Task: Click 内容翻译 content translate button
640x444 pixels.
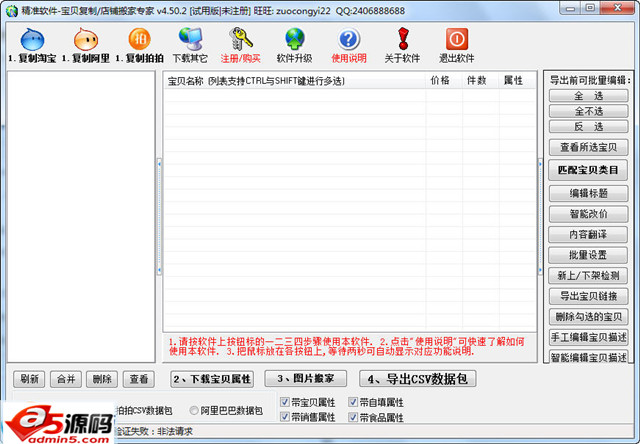Action: [x=588, y=235]
